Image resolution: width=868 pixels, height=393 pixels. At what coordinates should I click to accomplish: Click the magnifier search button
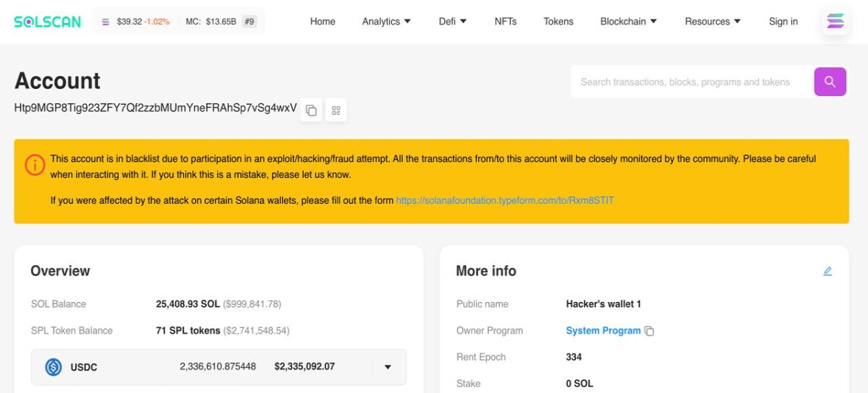pyautogui.click(x=830, y=82)
